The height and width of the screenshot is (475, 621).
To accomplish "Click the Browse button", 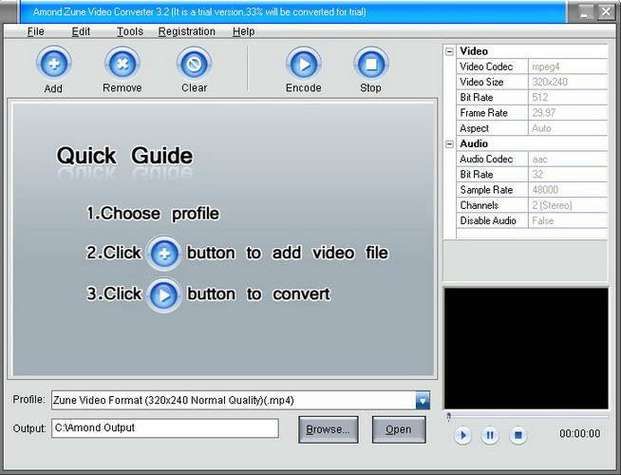I will [x=328, y=429].
